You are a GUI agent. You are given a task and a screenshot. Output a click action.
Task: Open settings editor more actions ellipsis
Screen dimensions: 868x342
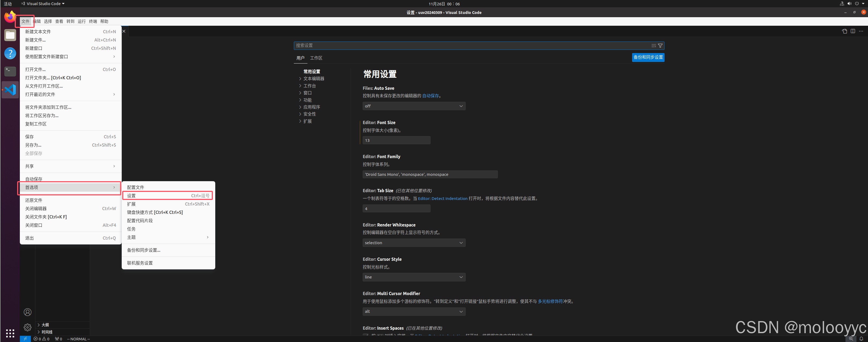coord(861,31)
